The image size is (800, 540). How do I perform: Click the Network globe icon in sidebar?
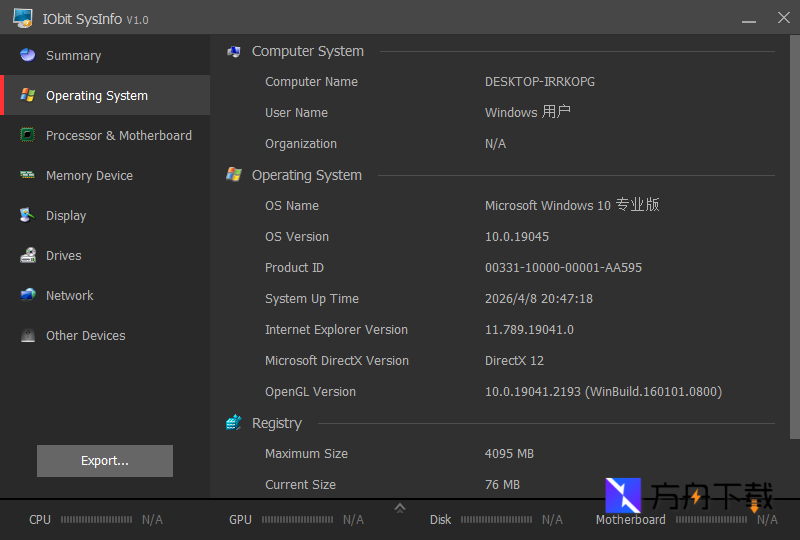[x=28, y=294]
